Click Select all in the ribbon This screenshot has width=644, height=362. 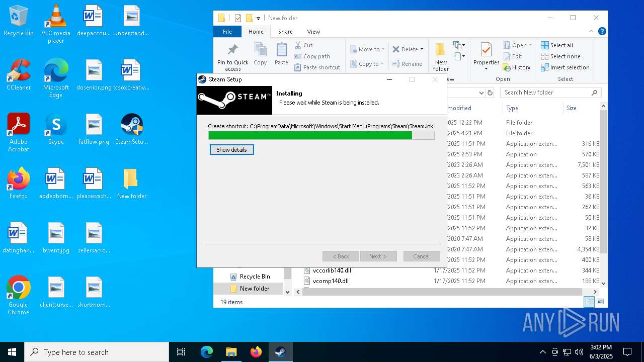tap(557, 45)
